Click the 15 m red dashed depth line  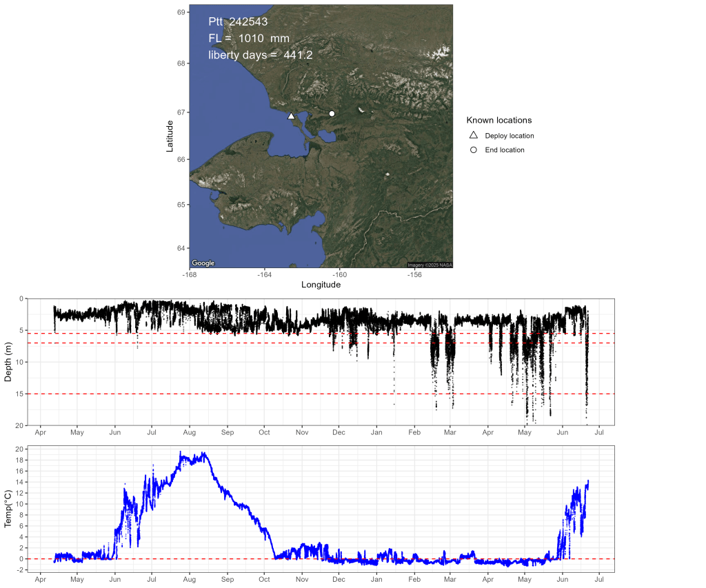(207, 394)
